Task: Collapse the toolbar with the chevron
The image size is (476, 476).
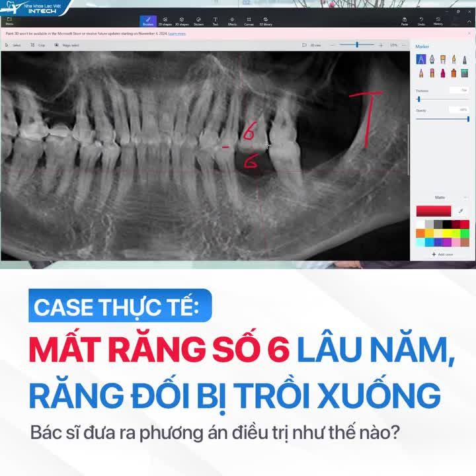Action: tap(469, 22)
